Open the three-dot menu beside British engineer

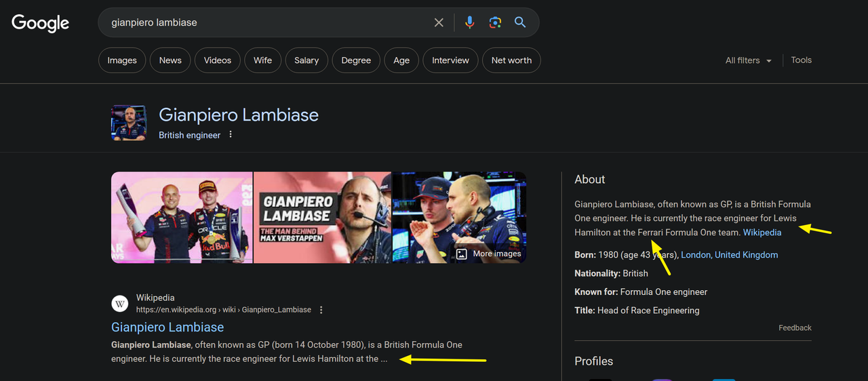pos(231,135)
